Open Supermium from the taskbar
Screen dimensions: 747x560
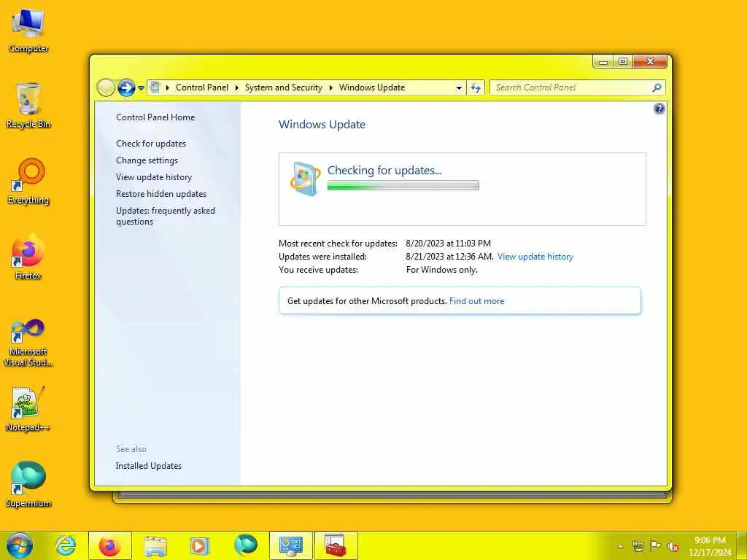[x=246, y=545]
